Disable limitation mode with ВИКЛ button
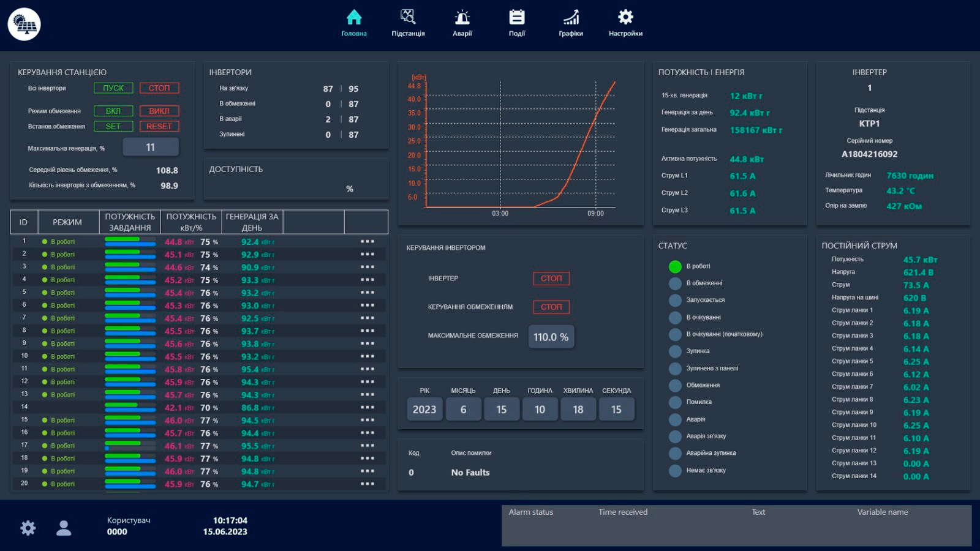 click(159, 111)
